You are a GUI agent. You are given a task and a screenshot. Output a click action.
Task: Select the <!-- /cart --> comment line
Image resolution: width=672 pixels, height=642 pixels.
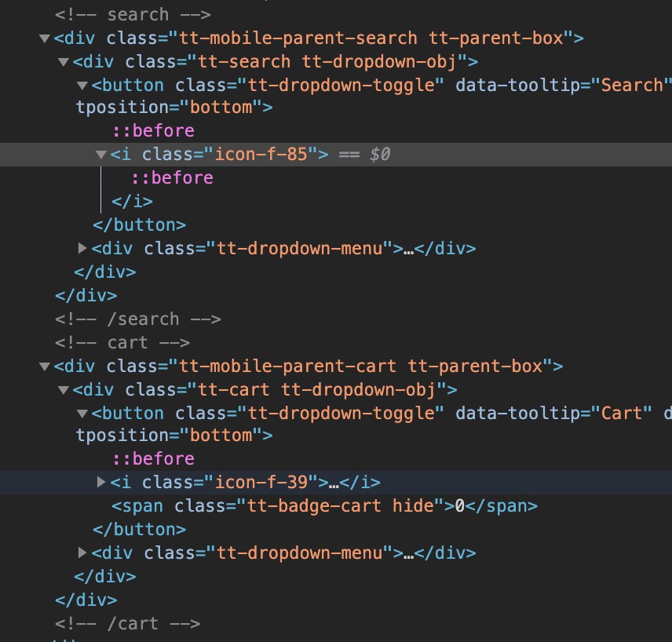(128, 624)
